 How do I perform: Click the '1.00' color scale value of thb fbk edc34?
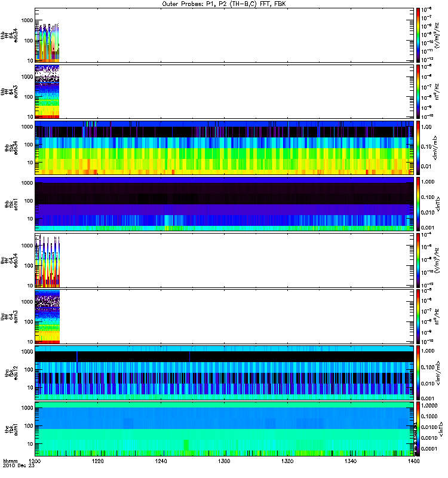click(x=426, y=127)
